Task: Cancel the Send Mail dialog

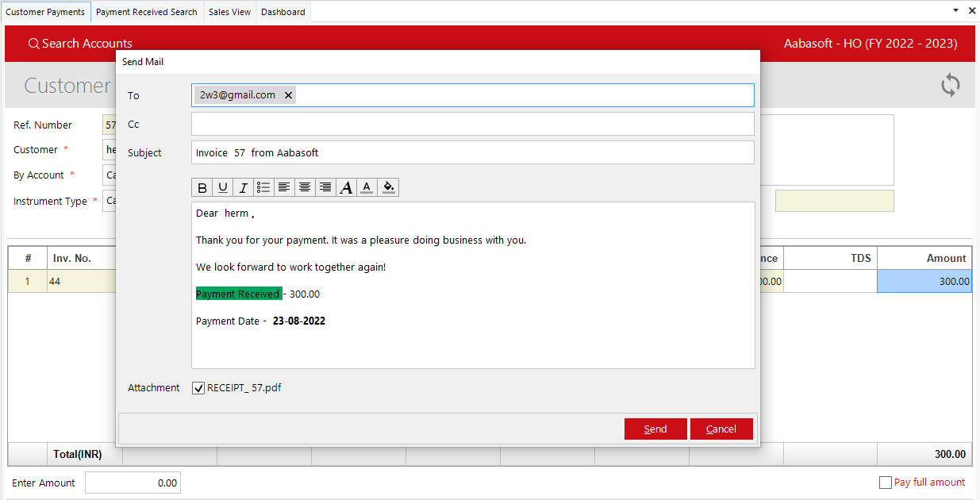Action: click(721, 429)
